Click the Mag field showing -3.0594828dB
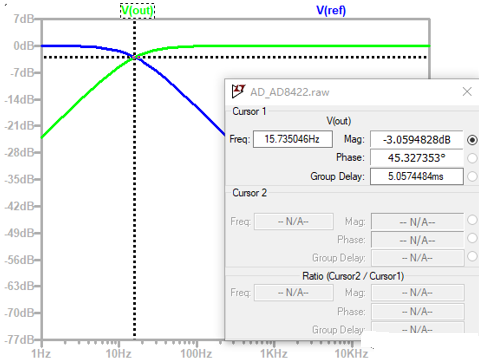Screen dimensions: 486x363 pyautogui.click(x=417, y=140)
